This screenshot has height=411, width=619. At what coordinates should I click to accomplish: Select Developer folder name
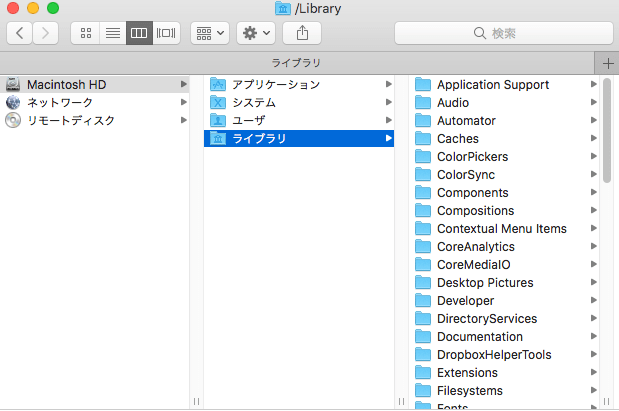click(465, 300)
